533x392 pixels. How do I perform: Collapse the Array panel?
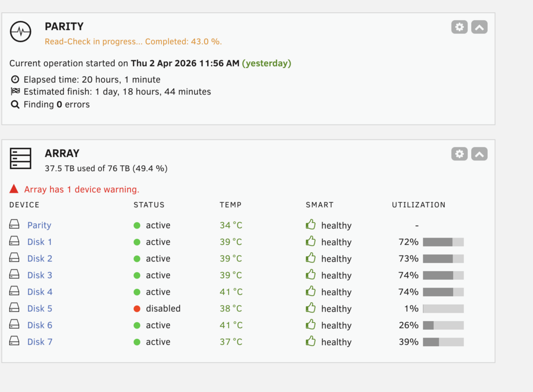(479, 154)
